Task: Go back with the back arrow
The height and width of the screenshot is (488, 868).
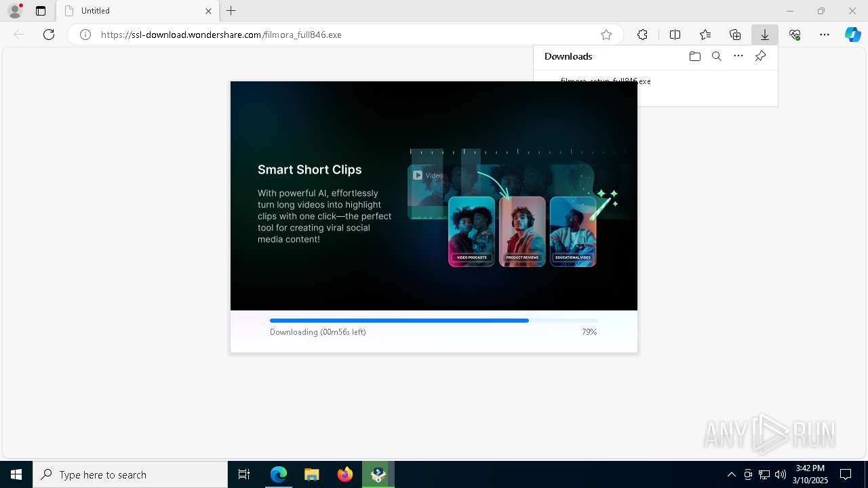Action: [19, 35]
